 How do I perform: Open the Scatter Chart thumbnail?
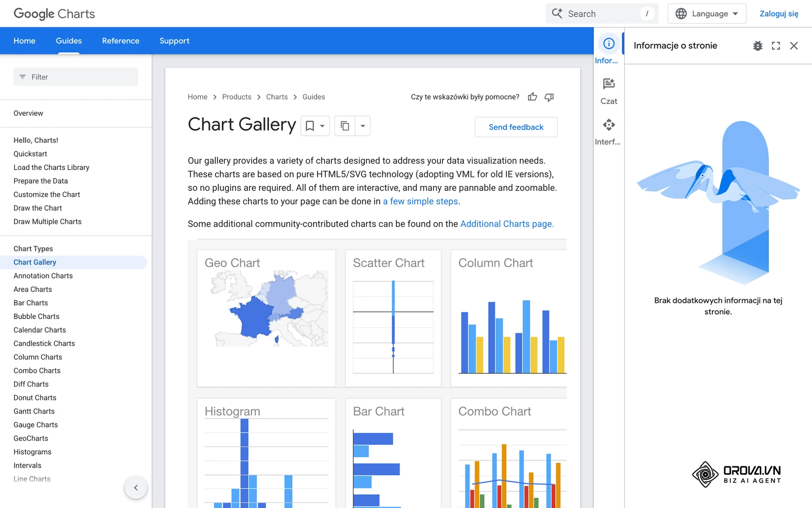(393, 319)
